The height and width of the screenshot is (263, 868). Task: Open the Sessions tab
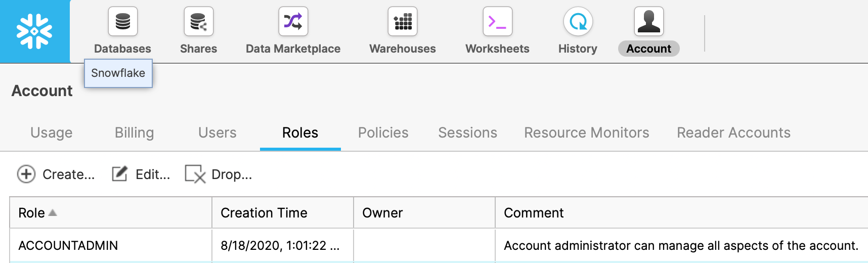click(468, 133)
